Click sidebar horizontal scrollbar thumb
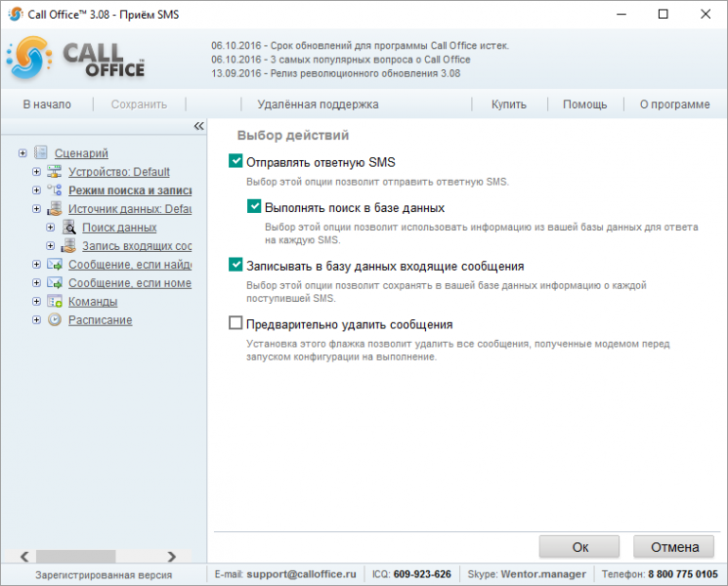The height and width of the screenshot is (586, 728). (x=75, y=556)
